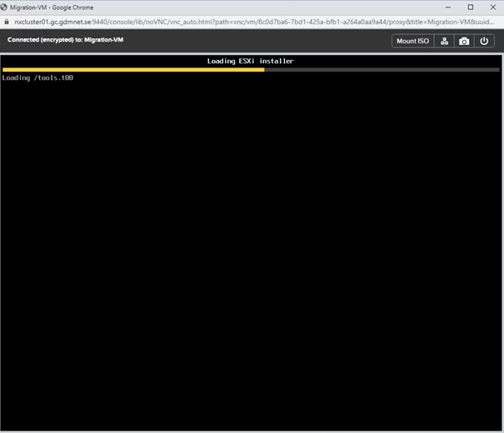
Task: Maximize the Migration-VM Chrome window
Action: pos(470,7)
